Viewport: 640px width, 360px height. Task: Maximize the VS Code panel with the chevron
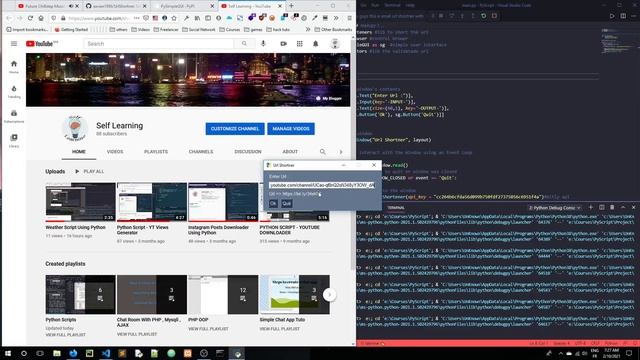[x=623, y=207]
